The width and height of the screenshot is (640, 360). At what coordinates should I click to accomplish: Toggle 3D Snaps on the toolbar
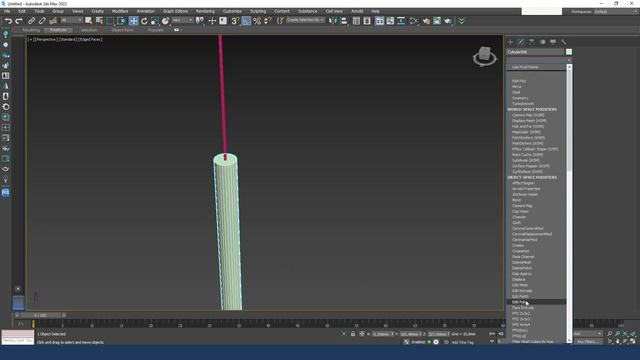(x=235, y=21)
